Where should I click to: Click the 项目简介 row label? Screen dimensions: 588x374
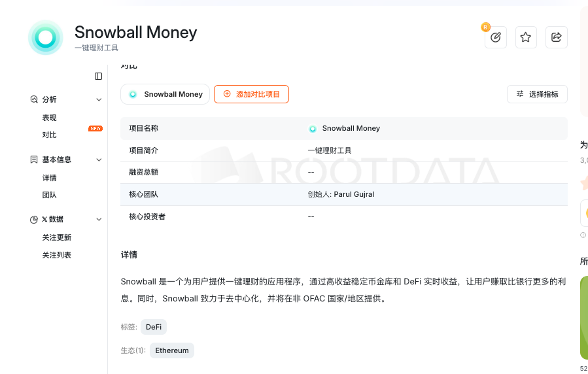tap(144, 150)
